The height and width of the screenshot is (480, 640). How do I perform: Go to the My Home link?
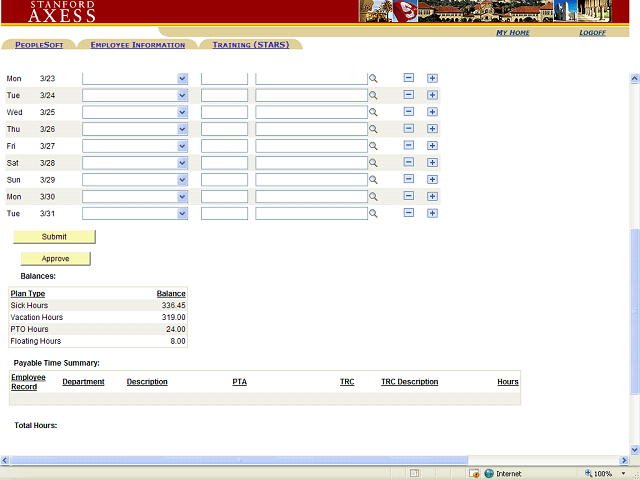click(513, 33)
